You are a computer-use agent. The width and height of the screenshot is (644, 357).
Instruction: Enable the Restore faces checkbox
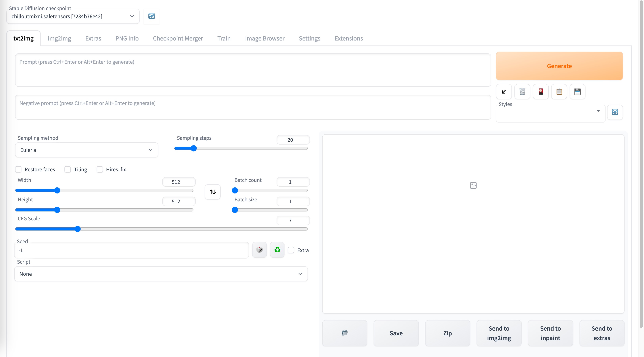pos(18,169)
